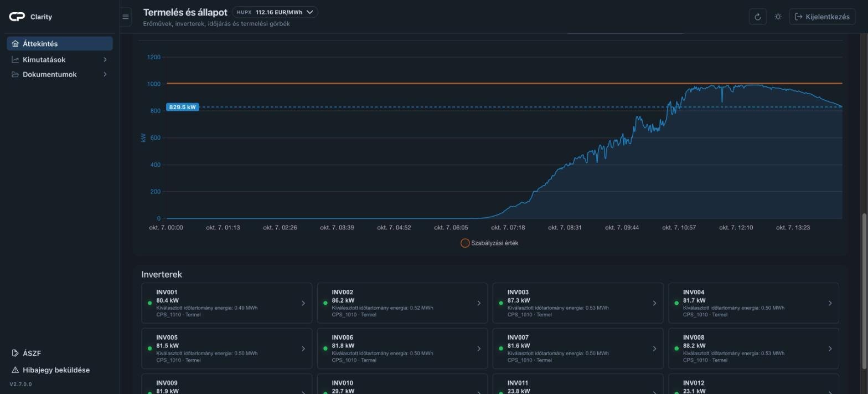Click the Termelés és állapot title

click(185, 12)
